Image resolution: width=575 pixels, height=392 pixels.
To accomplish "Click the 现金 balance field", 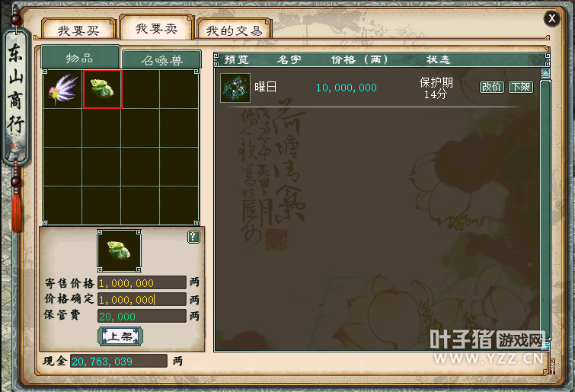I will tap(119, 362).
